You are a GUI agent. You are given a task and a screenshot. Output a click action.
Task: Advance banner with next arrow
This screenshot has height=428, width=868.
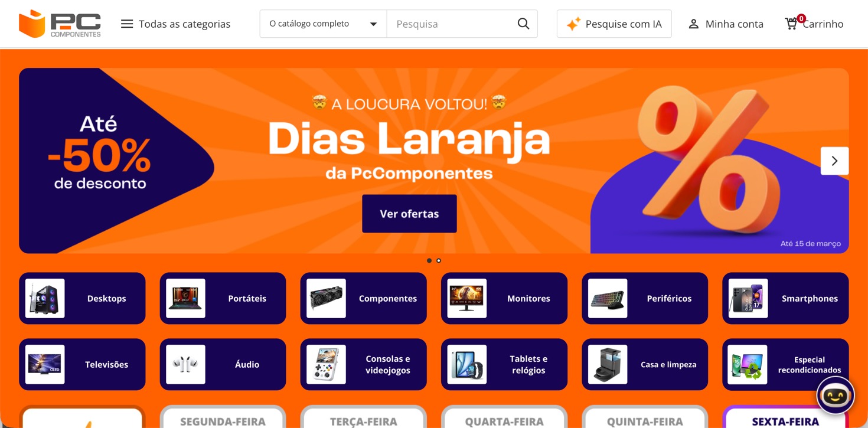point(834,161)
